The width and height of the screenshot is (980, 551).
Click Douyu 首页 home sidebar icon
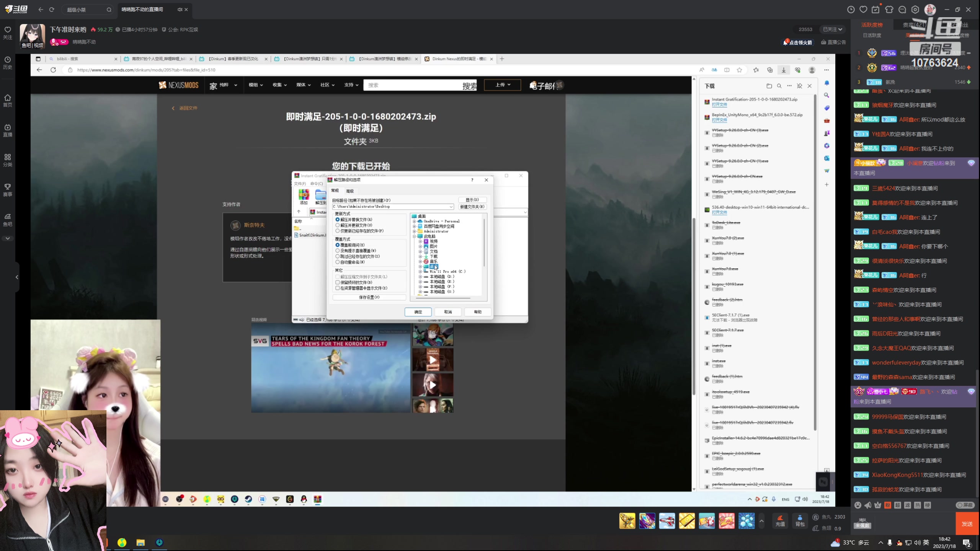tap(8, 101)
